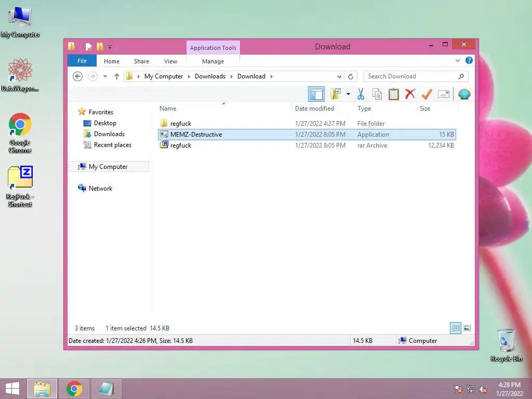This screenshot has height=399, width=532.
Task: Click the Paste clipboard icon
Action: [394, 95]
